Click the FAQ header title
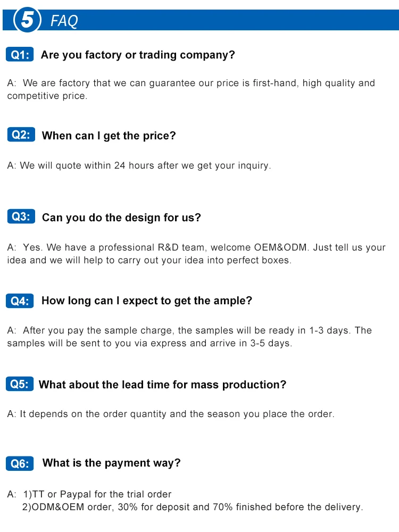399x532 pixels. point(64,21)
